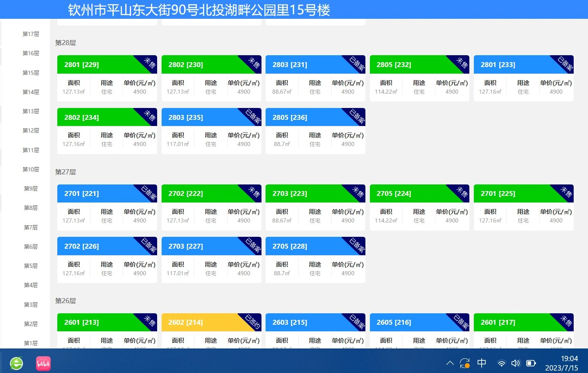Select 第10层 from the floor list
This screenshot has height=373, width=588.
tap(31, 169)
